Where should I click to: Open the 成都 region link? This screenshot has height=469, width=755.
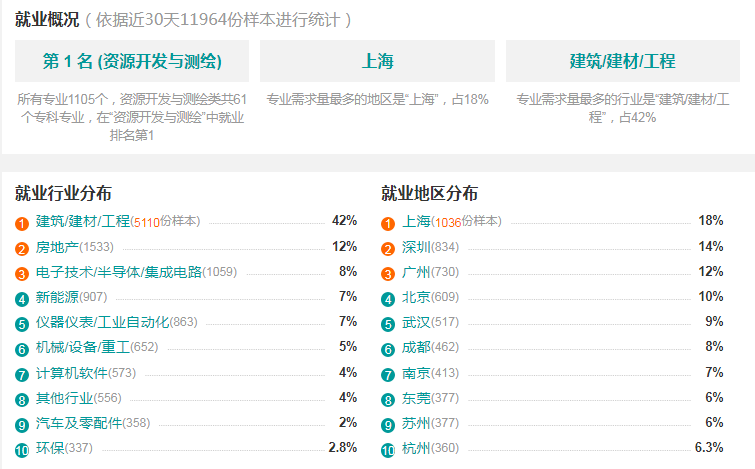(x=416, y=347)
